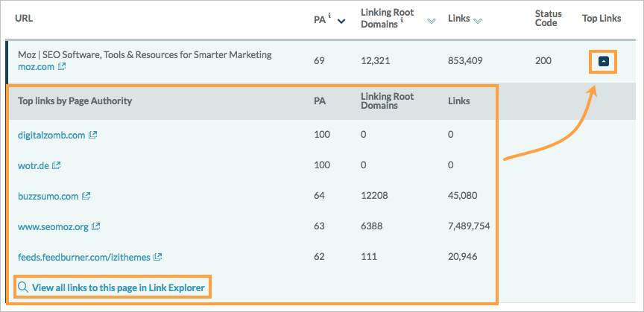644x312 pixels.
Task: Open external link icon beside feeds.feedburner.com/izithemes
Action: click(x=157, y=257)
